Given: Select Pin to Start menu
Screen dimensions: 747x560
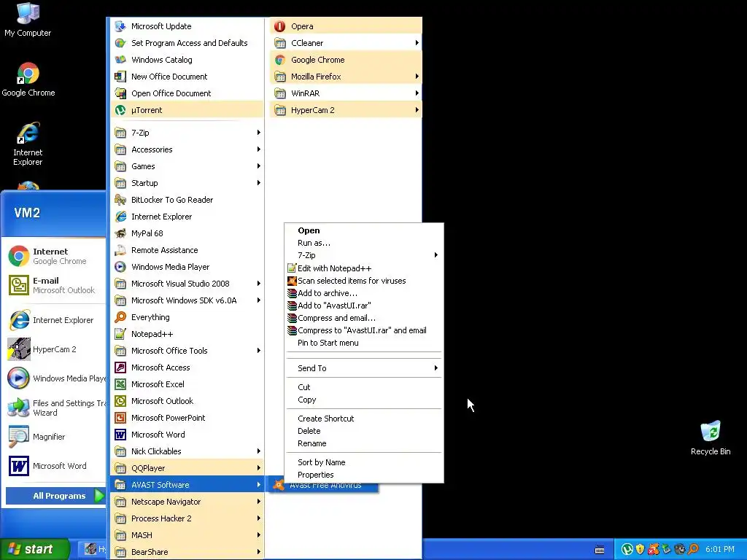Looking at the screenshot, I should [x=363, y=343].
